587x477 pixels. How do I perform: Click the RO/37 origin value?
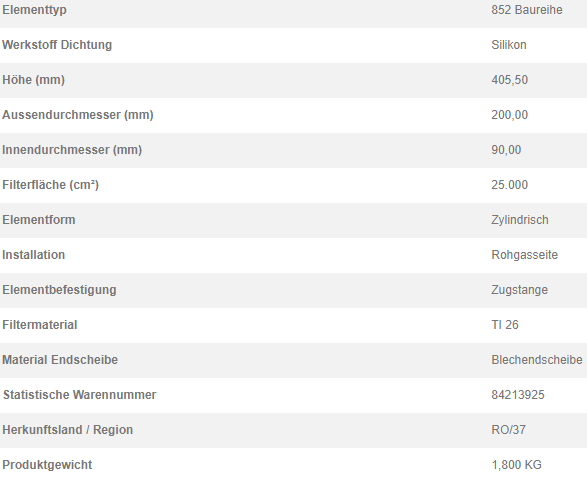pos(508,430)
